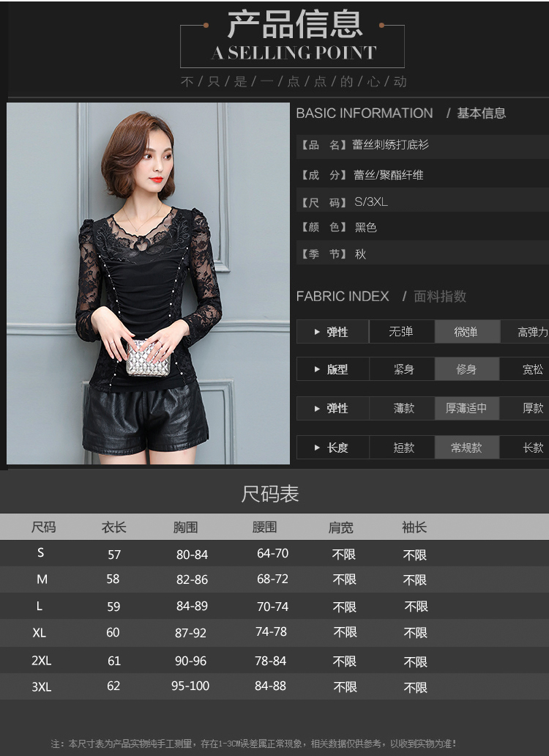Open the model product photo
The width and height of the screenshot is (549, 756).
coord(149,283)
